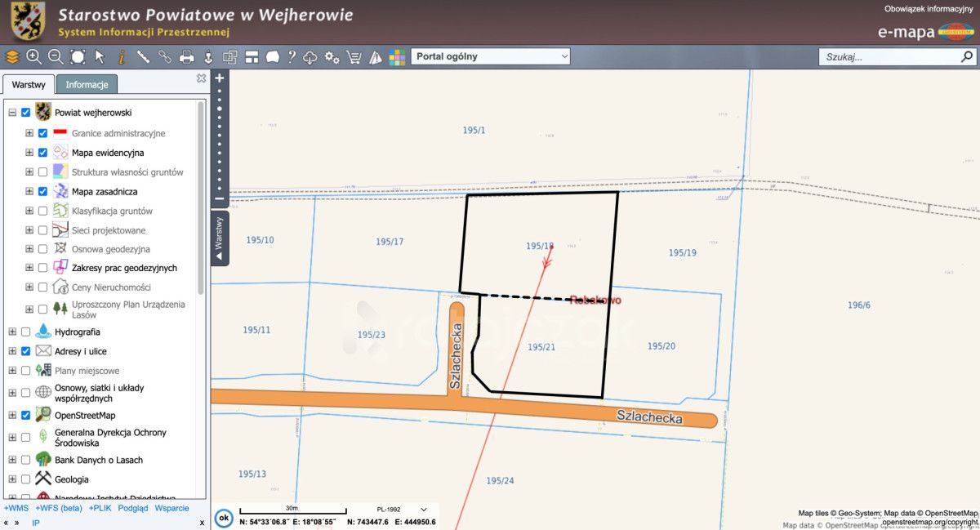Open the measurement tool on the toolbar
Screen dimensions: 980x530
point(143,57)
